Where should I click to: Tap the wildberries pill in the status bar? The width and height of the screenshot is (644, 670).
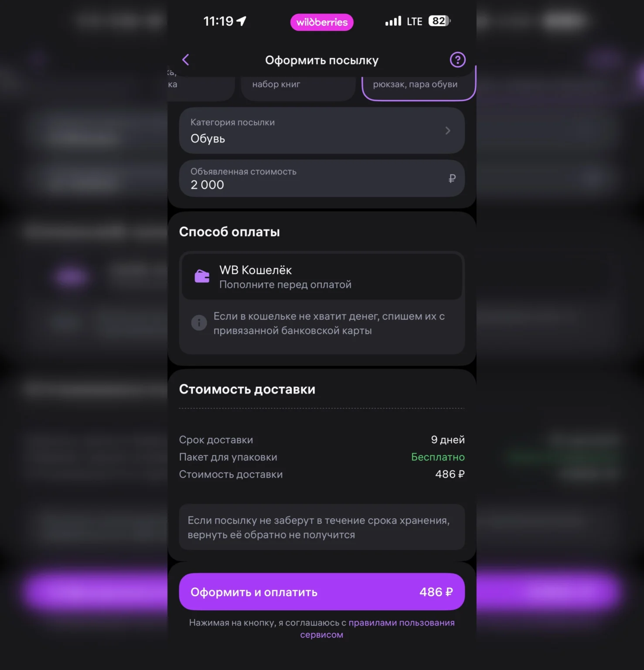pos(322,22)
